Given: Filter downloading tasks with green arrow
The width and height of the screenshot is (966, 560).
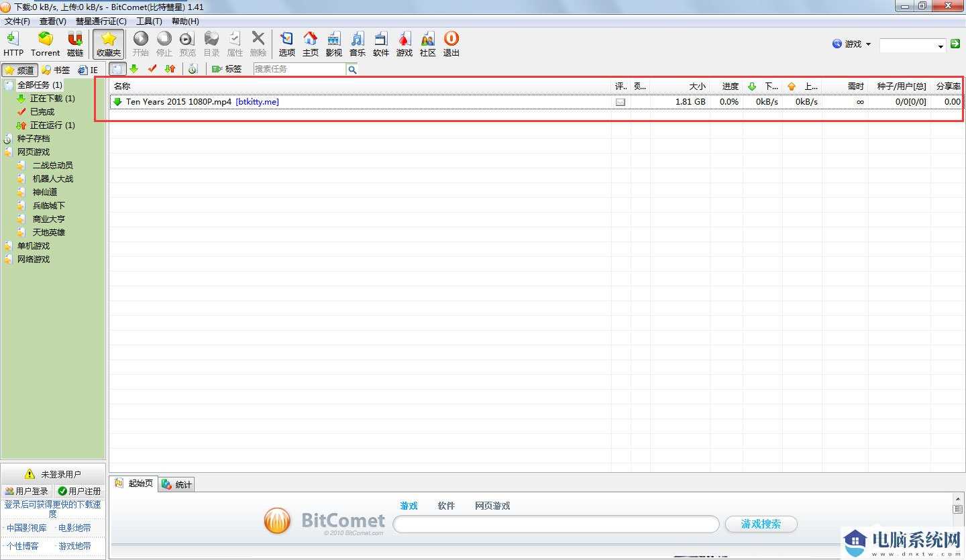Looking at the screenshot, I should (x=133, y=69).
